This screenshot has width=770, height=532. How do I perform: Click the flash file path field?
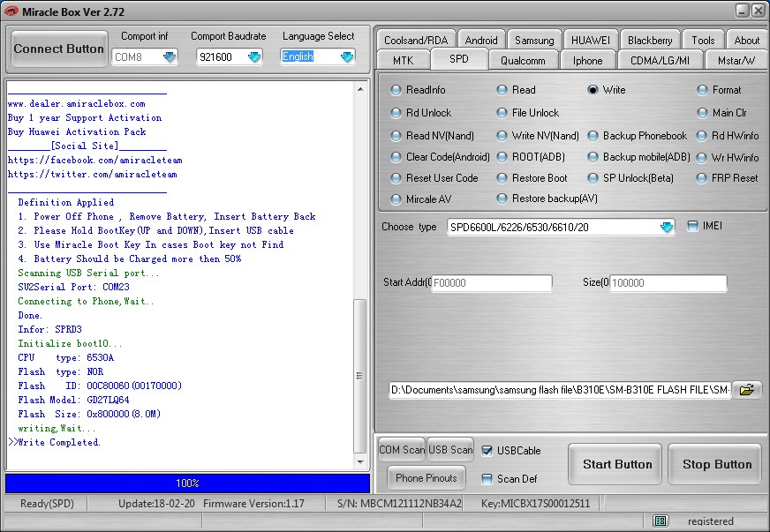click(x=560, y=390)
